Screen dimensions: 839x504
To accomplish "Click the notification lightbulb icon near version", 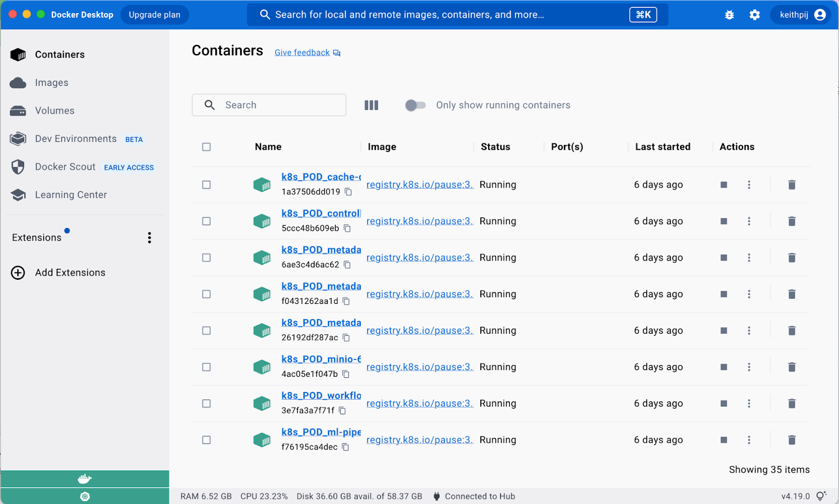I will tap(821, 496).
